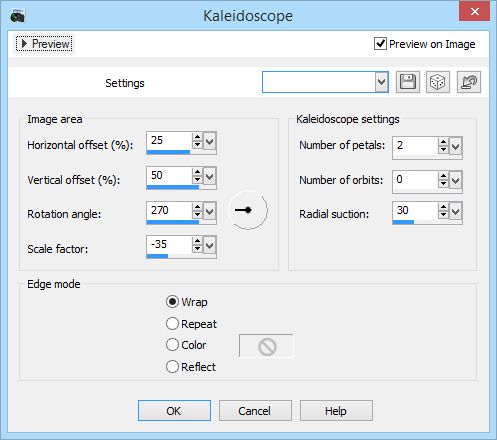The height and width of the screenshot is (440, 497).
Task: Click the application icon in title bar
Action: [x=17, y=16]
